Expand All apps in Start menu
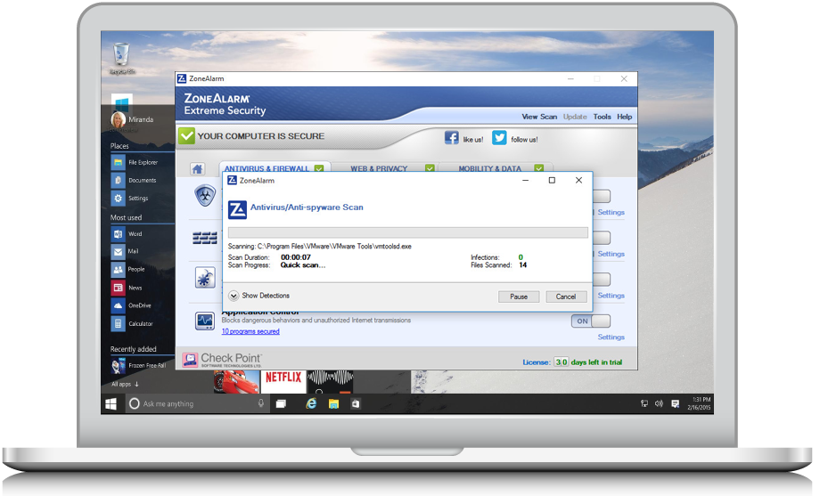 tap(125, 384)
